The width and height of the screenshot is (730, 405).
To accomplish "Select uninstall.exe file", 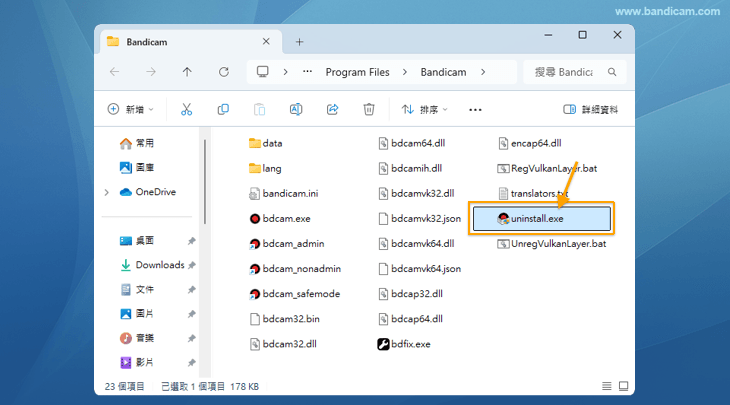I will 542,219.
